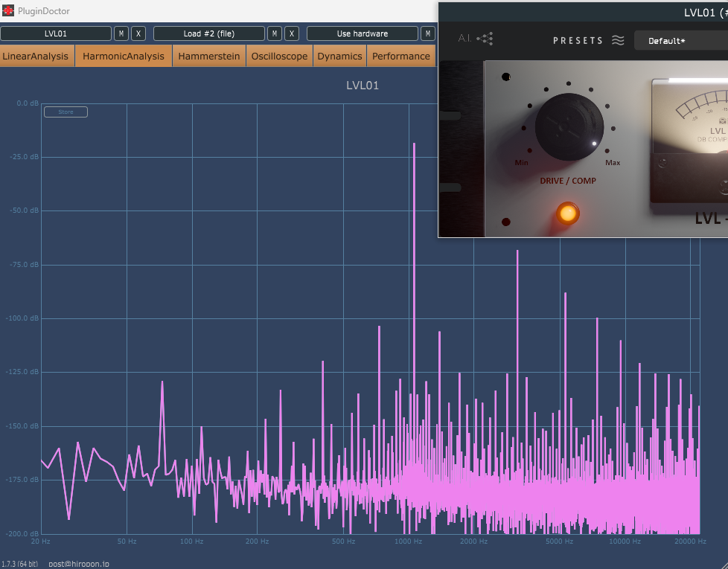Click the PluginDoctor window title text
The width and height of the screenshot is (728, 569).
[x=44, y=10]
